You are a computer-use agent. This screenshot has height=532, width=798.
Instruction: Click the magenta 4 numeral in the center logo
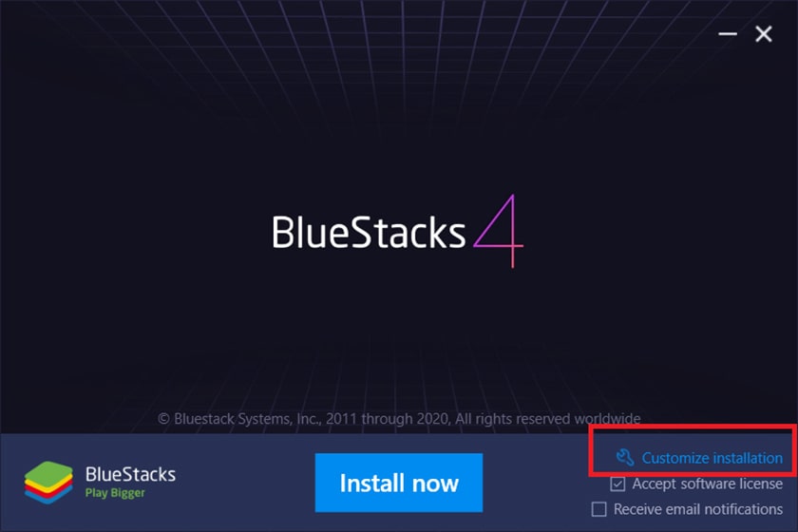pyautogui.click(x=498, y=231)
